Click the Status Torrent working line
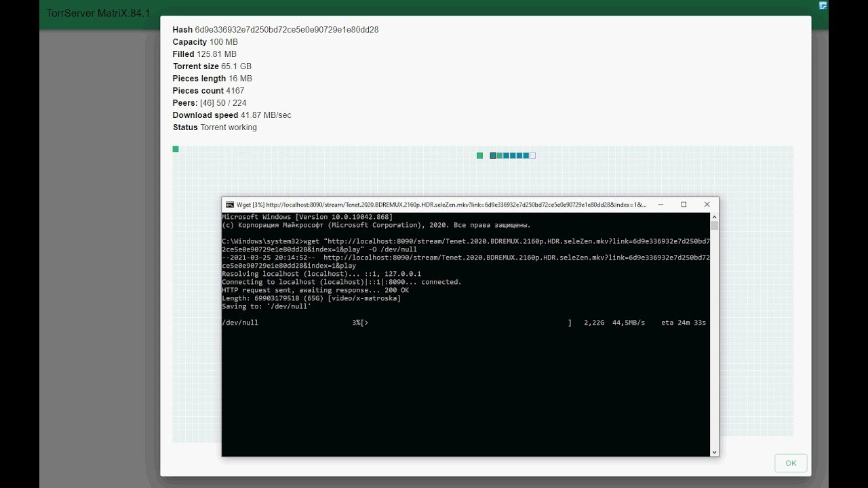The height and width of the screenshot is (488, 868). click(x=215, y=127)
